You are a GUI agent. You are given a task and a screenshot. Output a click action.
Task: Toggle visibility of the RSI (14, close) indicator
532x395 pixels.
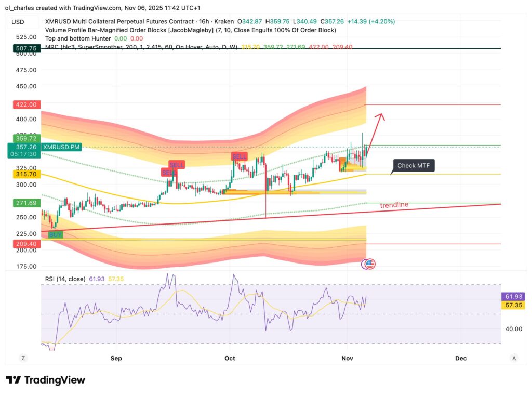[64, 279]
